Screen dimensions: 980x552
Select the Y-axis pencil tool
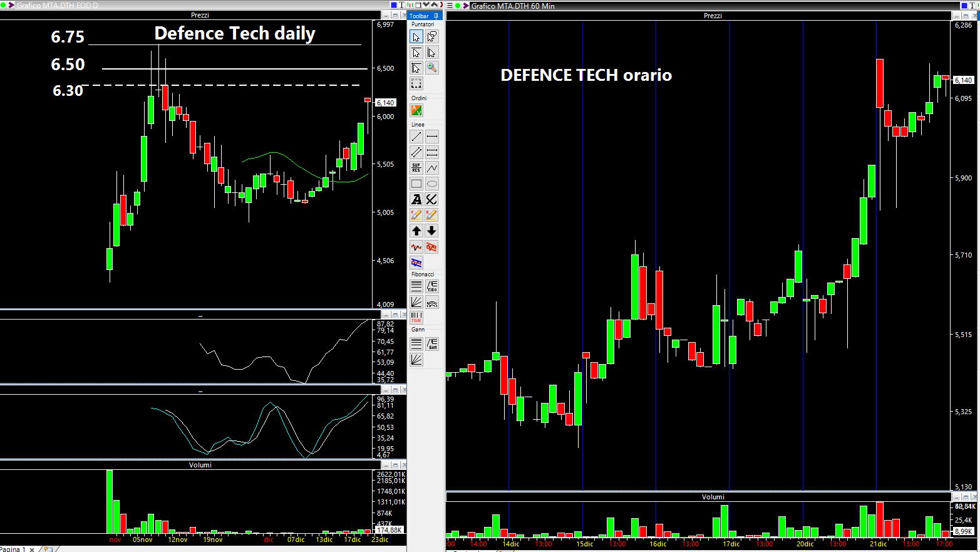[x=416, y=215]
